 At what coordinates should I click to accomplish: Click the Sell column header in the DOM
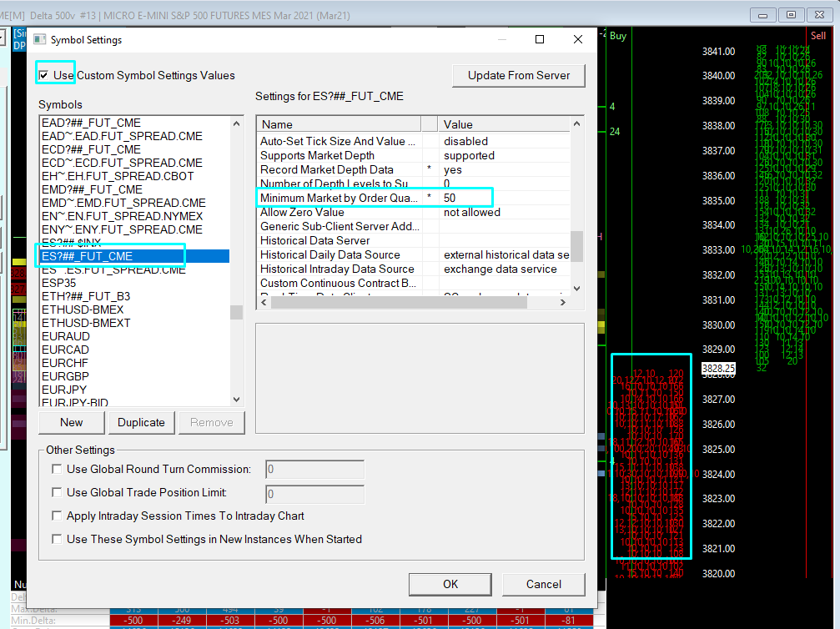click(818, 36)
